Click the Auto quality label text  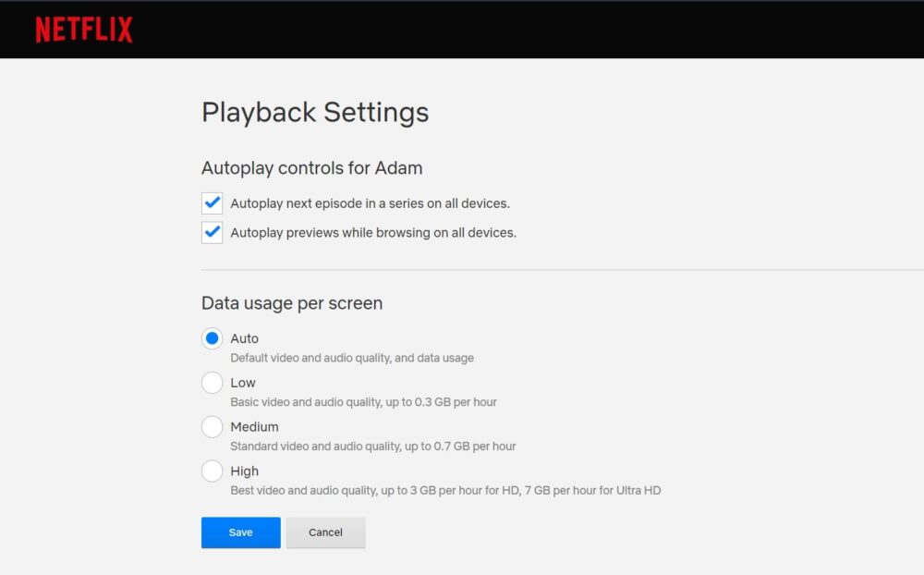[245, 338]
